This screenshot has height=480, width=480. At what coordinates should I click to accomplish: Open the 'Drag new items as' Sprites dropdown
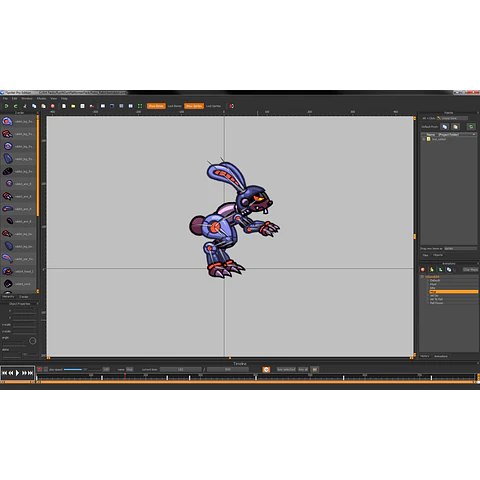[x=460, y=248]
